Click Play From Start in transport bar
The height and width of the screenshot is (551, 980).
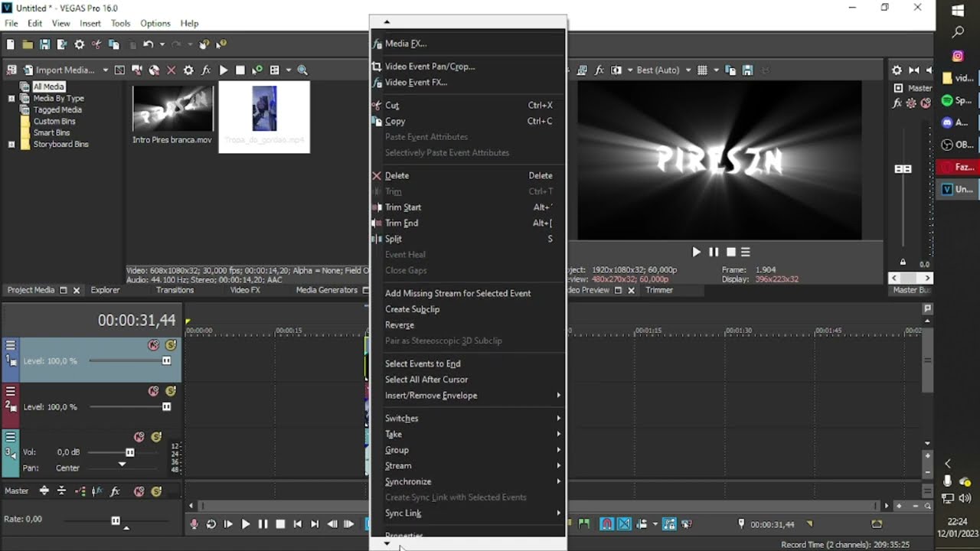pyautogui.click(x=228, y=524)
